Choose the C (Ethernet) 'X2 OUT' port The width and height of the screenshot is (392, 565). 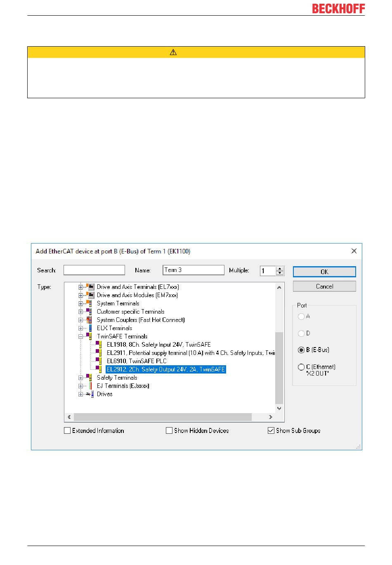tap(301, 367)
